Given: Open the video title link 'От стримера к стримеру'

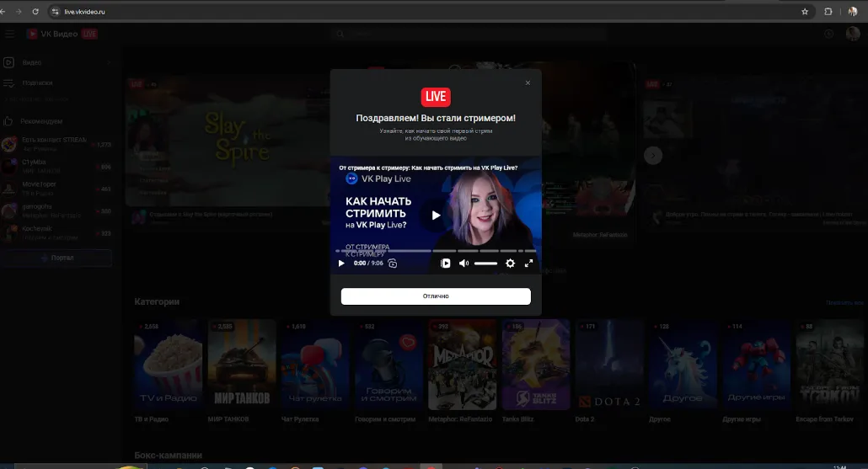Looking at the screenshot, I should click(x=428, y=168).
